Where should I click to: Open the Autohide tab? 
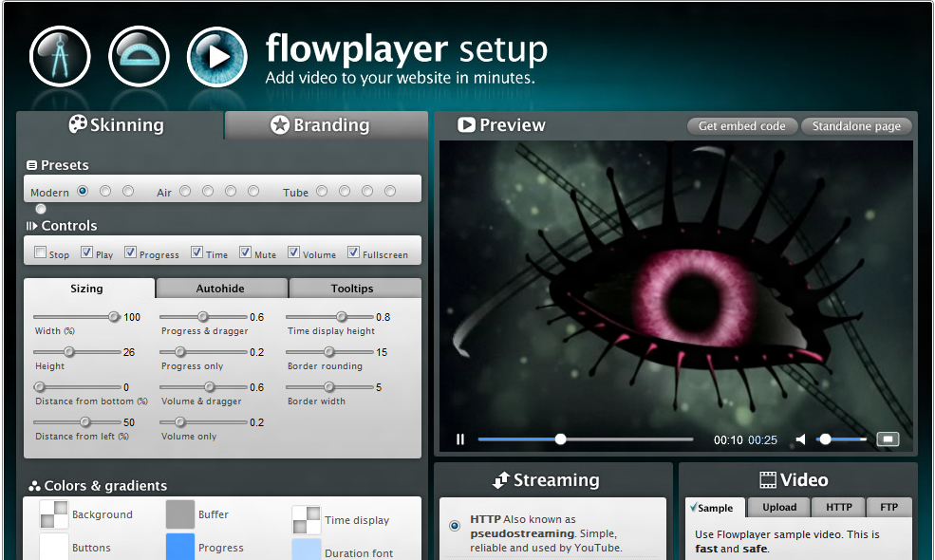(x=222, y=289)
